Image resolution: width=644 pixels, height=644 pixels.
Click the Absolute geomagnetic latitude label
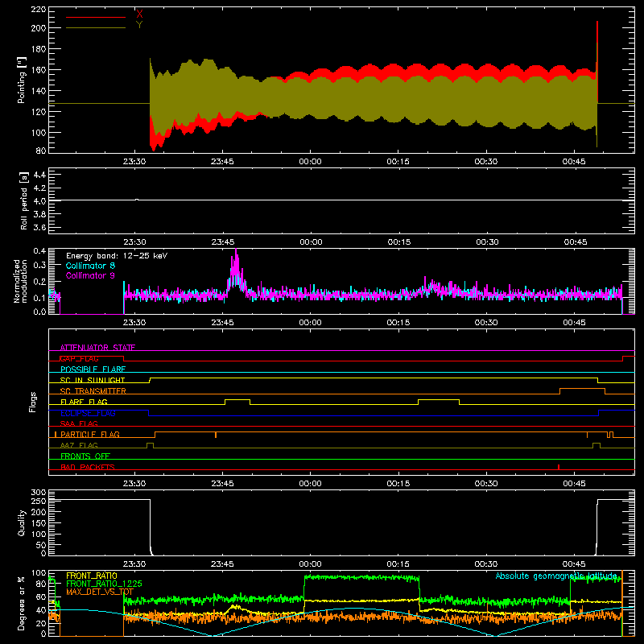point(556,576)
